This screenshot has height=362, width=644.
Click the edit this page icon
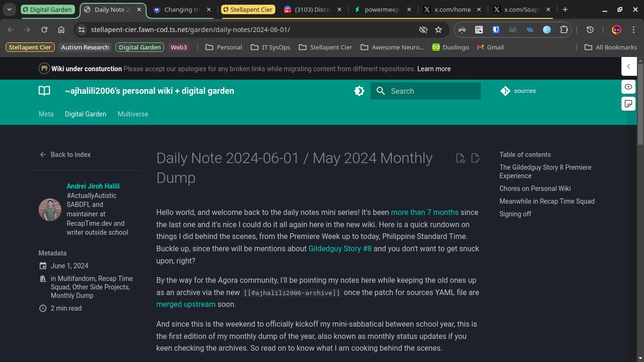point(475,158)
